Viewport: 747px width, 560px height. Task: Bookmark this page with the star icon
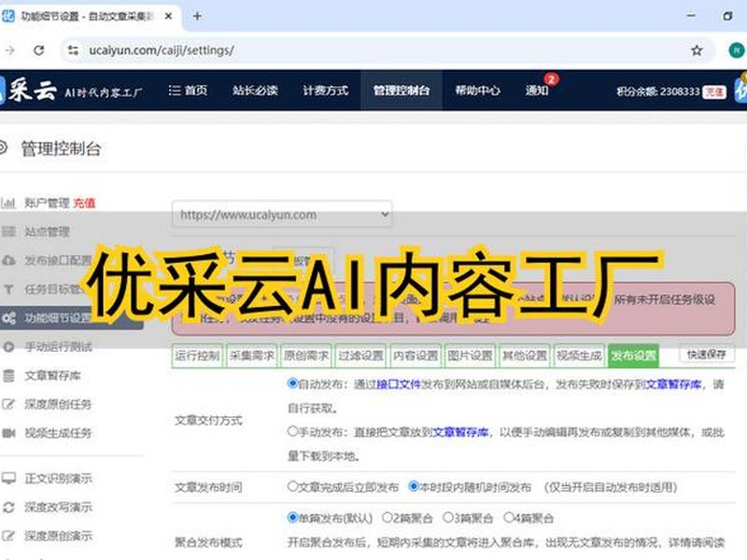[697, 50]
